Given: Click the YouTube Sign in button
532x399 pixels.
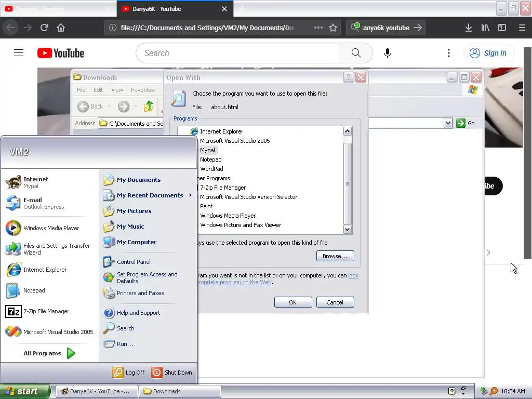Looking at the screenshot, I should pos(488,53).
